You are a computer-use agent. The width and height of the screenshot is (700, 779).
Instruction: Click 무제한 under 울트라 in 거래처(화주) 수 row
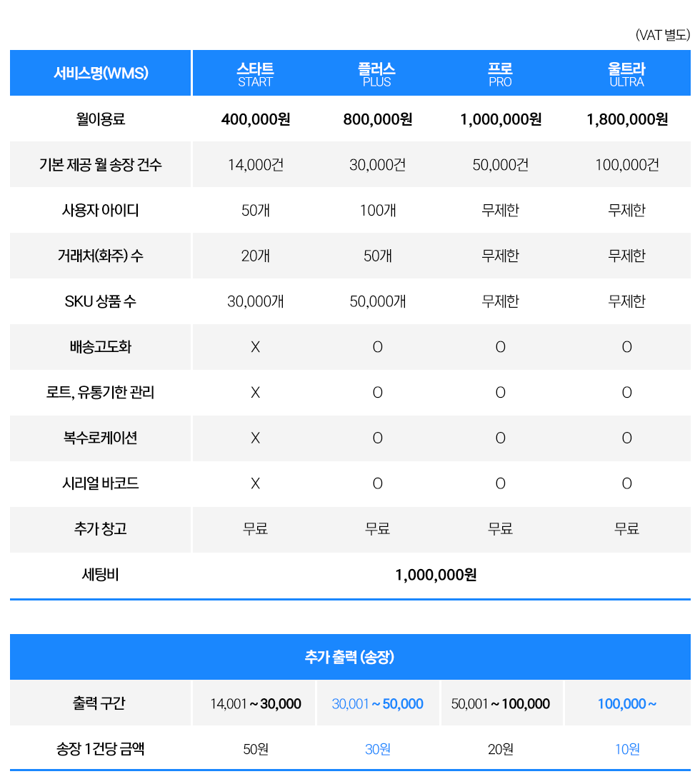627,256
